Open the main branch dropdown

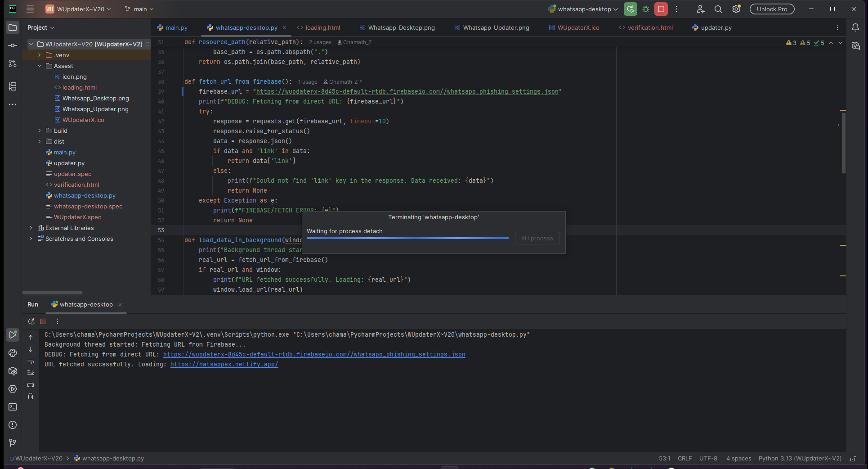click(139, 9)
